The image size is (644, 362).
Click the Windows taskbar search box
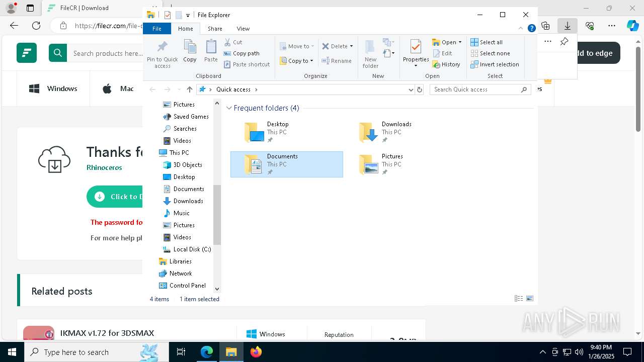(x=97, y=352)
